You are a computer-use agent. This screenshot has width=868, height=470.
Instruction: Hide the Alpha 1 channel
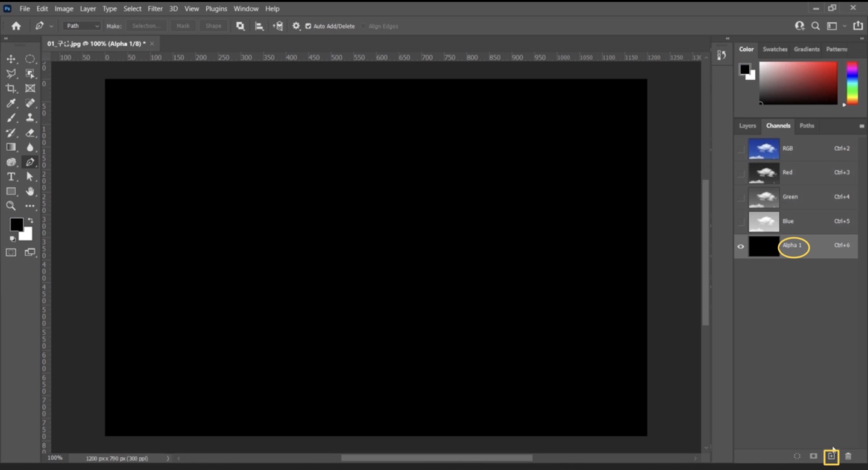741,246
